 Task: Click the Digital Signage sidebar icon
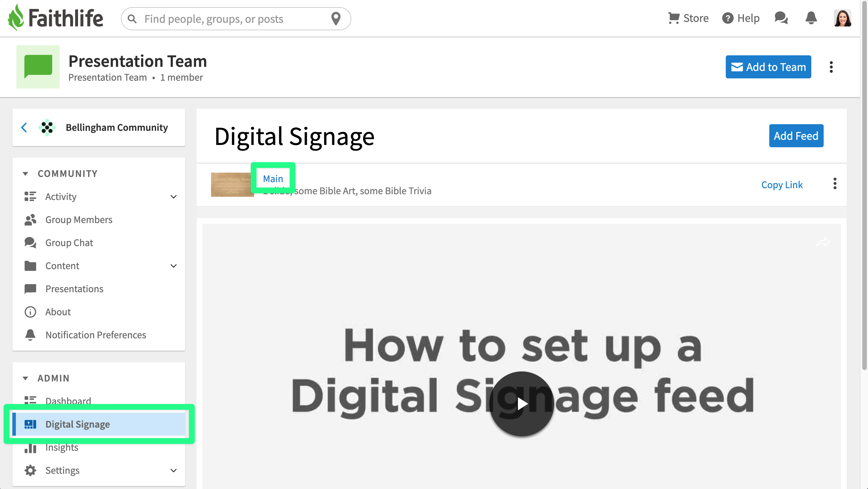[x=30, y=424]
